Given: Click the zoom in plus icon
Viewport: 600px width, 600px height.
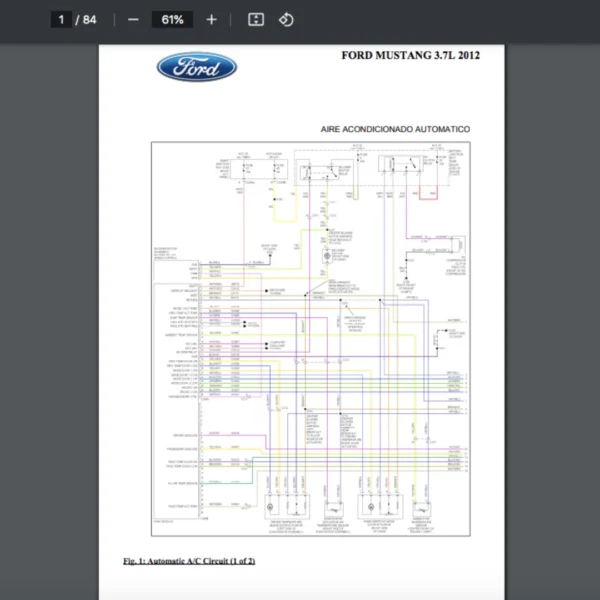Looking at the screenshot, I should [x=211, y=20].
